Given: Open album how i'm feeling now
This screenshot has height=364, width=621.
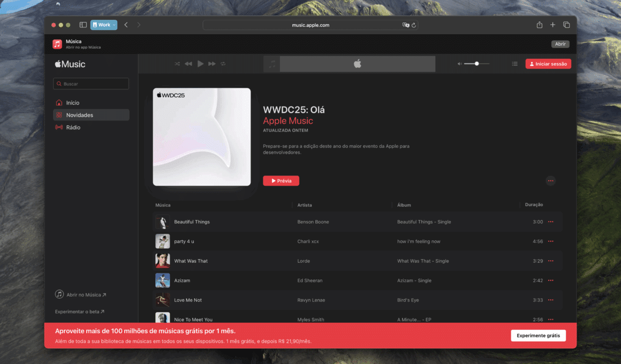Looking at the screenshot, I should click(x=419, y=241).
